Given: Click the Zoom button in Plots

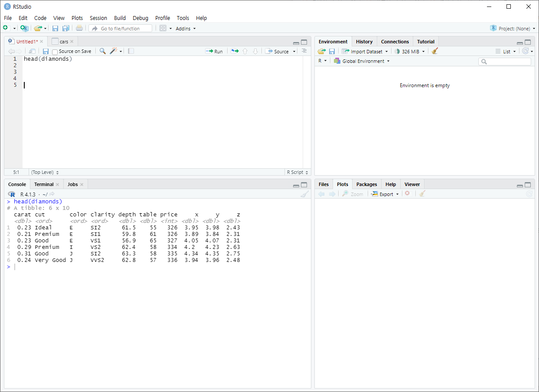Looking at the screenshot, I should [353, 194].
